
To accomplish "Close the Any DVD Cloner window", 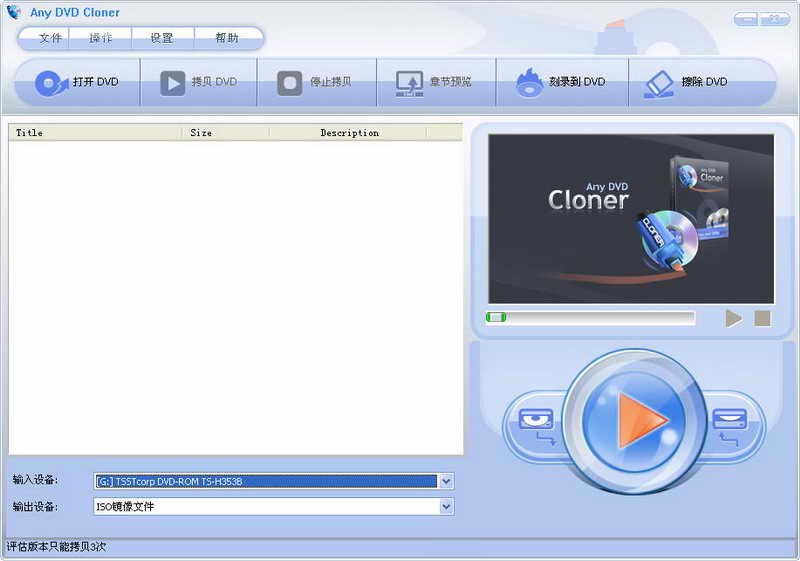I will pyautogui.click(x=774, y=19).
